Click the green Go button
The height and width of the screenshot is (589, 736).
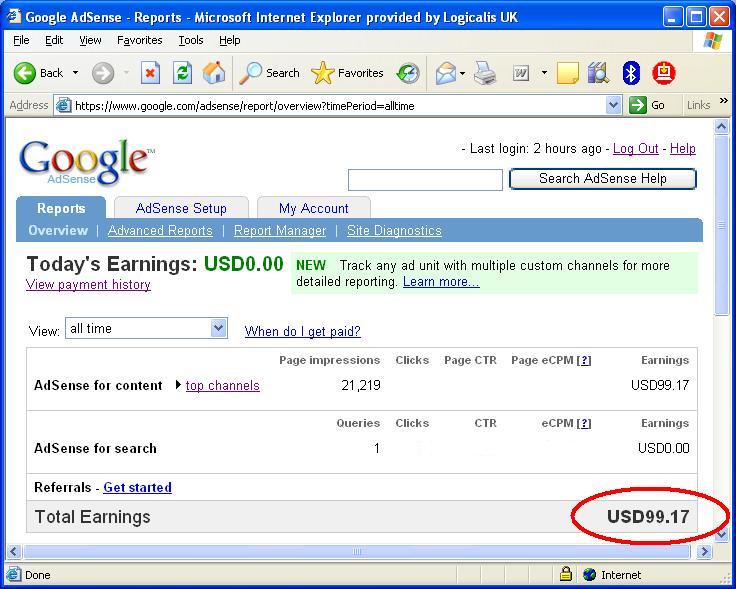coord(647,105)
